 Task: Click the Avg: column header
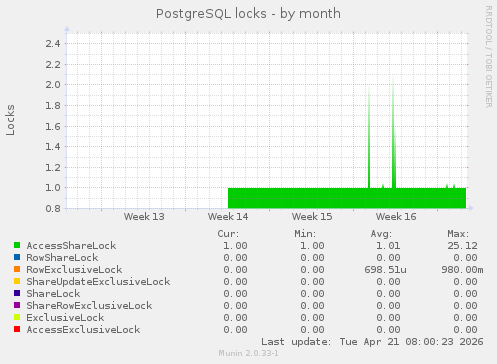(x=381, y=234)
